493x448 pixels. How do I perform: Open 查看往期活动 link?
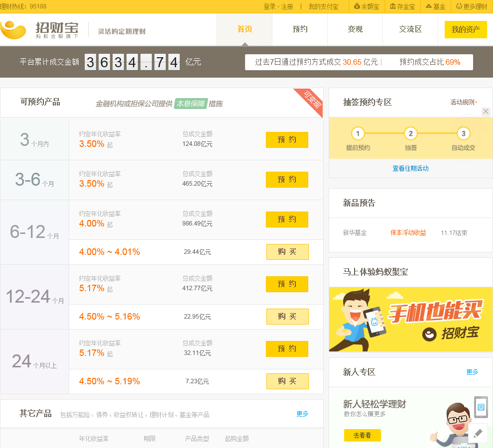point(410,168)
